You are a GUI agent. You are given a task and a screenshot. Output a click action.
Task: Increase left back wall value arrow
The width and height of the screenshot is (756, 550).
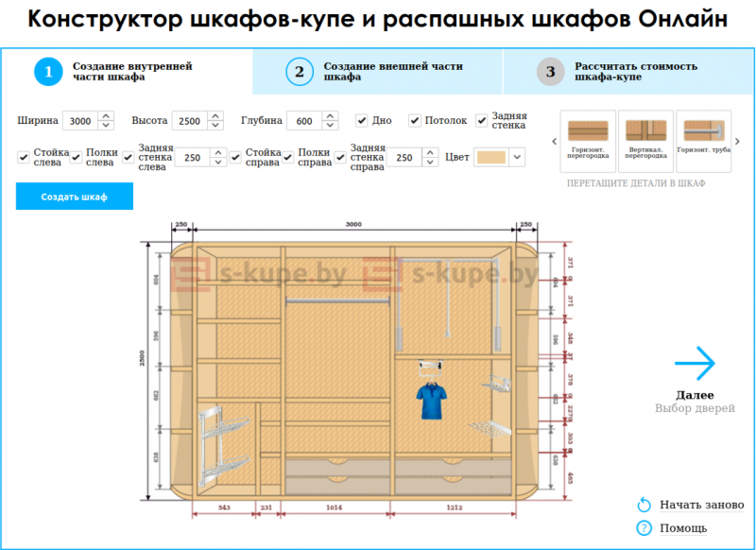point(218,152)
